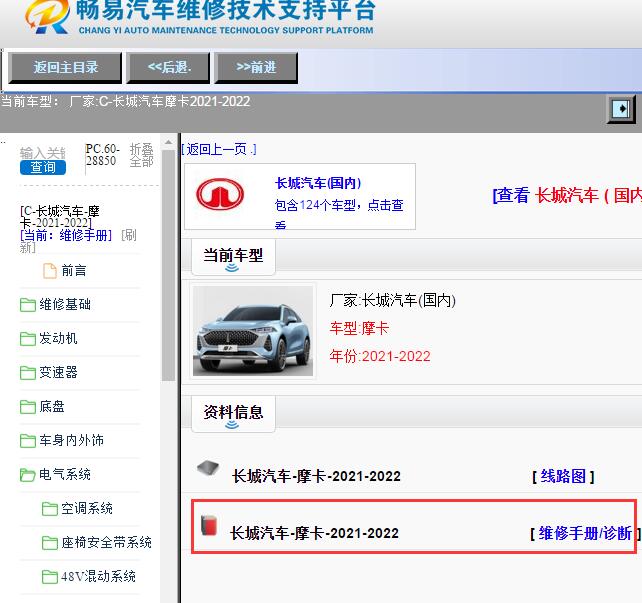Image resolution: width=642 pixels, height=603 pixels.
Task: Click folder icon beside 空调系统
Action: [50, 508]
